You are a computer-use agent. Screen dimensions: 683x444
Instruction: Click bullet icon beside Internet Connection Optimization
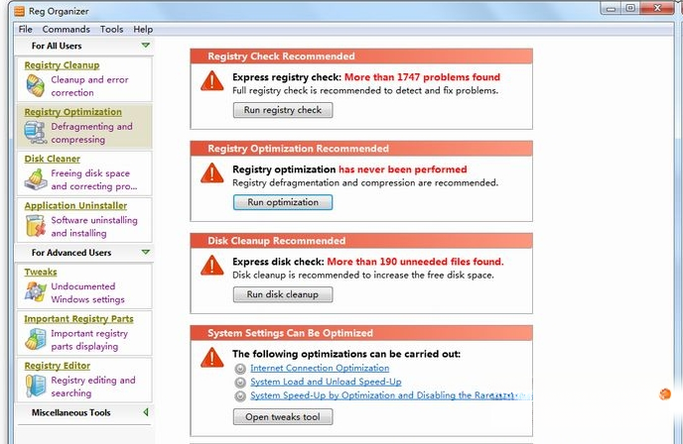240,369
